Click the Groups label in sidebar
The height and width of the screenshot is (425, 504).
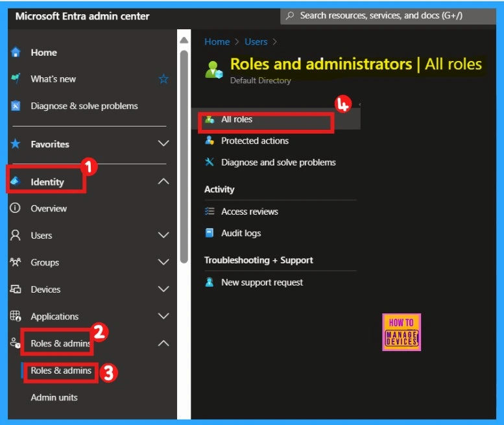(x=45, y=262)
